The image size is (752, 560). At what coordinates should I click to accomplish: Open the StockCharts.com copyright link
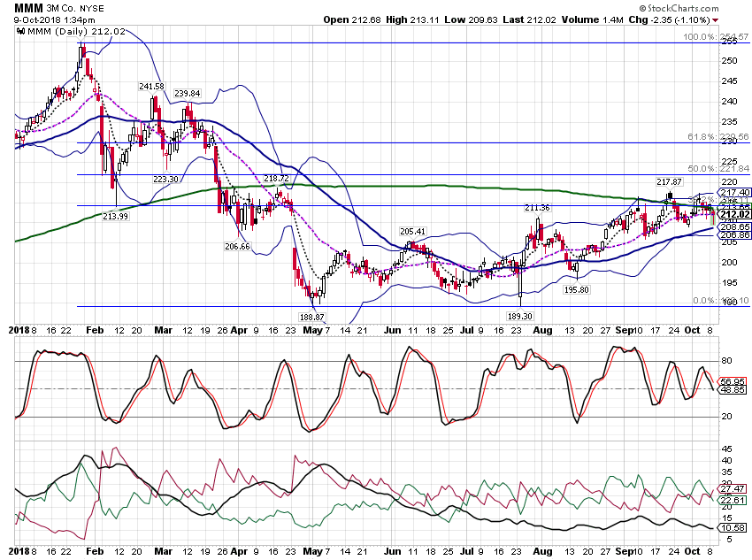click(679, 8)
